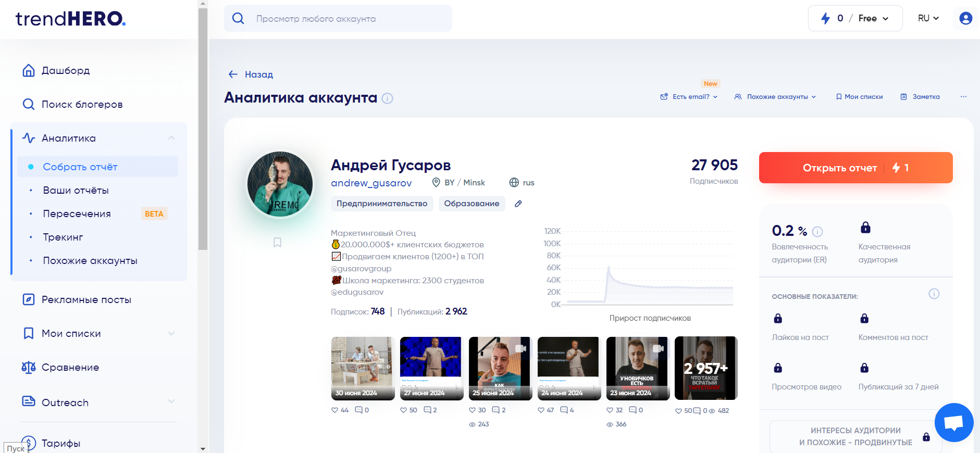Image resolution: width=980 pixels, height=453 pixels.
Task: Select Собрать отчёт in sidebar
Action: click(x=98, y=167)
